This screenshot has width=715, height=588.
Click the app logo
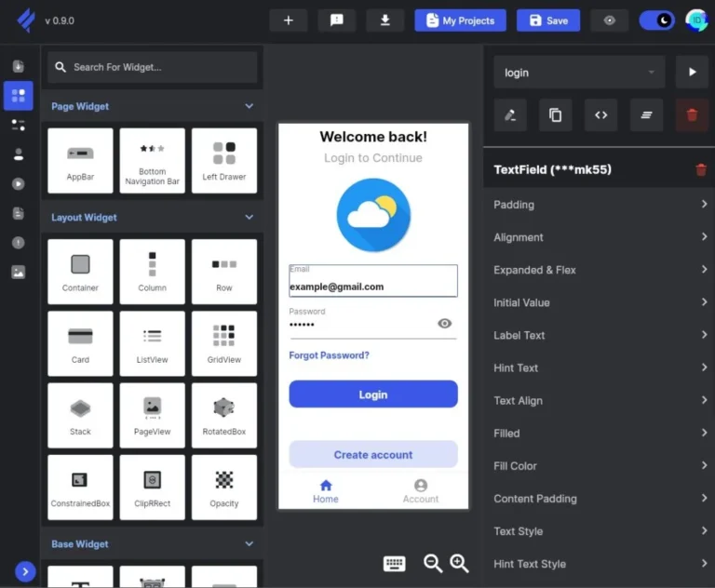26,20
